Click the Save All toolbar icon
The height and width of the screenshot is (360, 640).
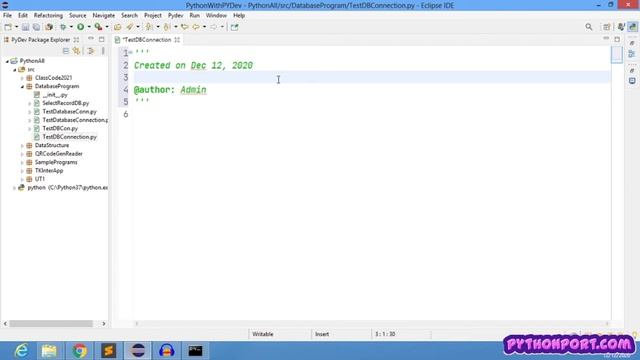point(36,27)
